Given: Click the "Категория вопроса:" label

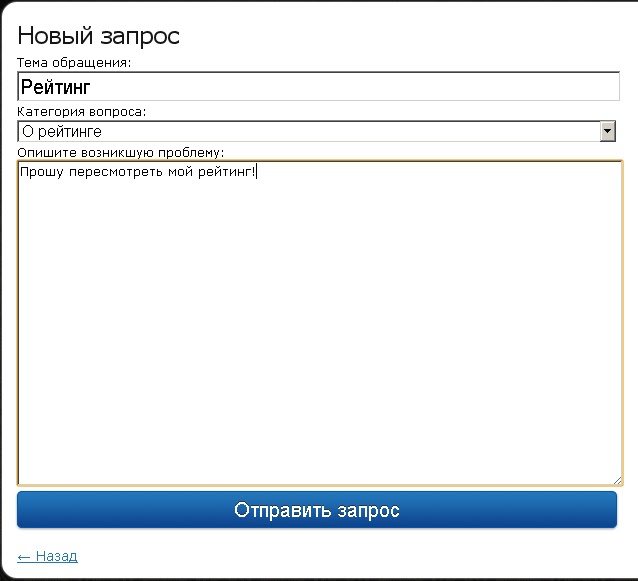Looking at the screenshot, I should (81, 112).
